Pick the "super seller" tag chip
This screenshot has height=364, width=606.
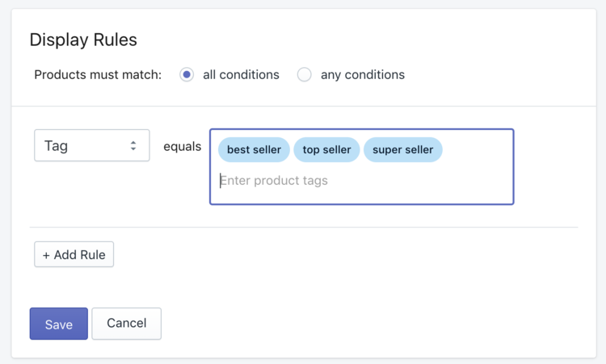click(x=402, y=150)
